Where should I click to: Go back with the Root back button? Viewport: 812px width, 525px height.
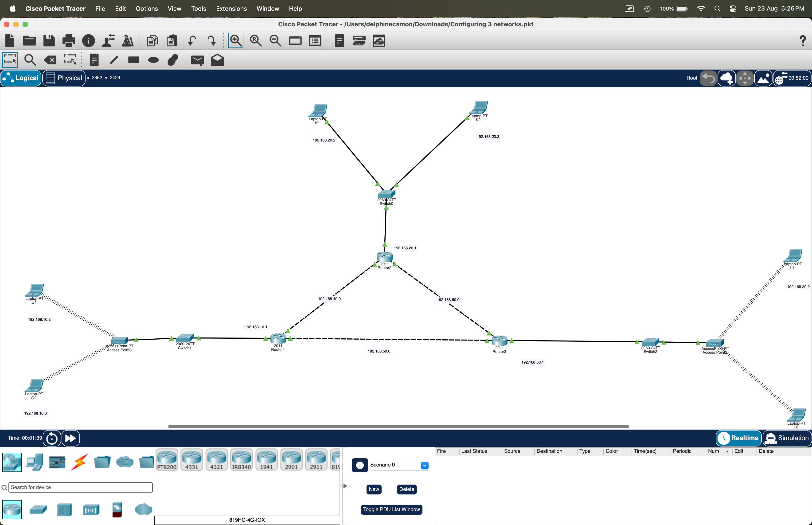[708, 78]
